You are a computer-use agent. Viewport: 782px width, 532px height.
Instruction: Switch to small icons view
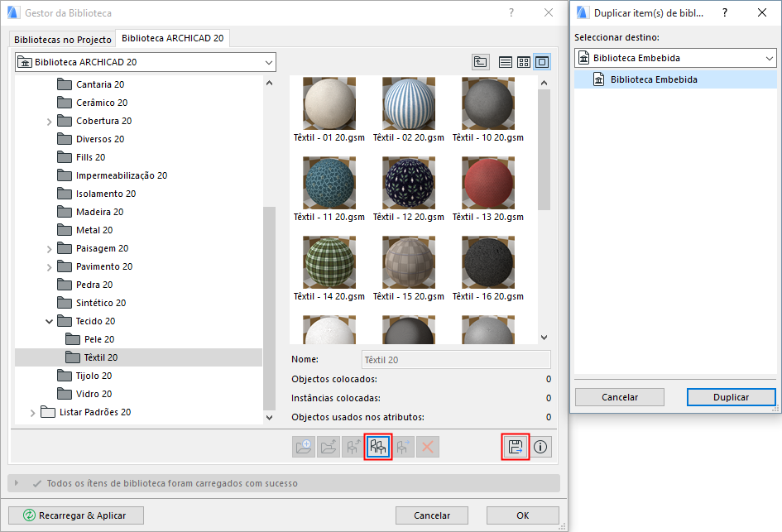click(524, 62)
